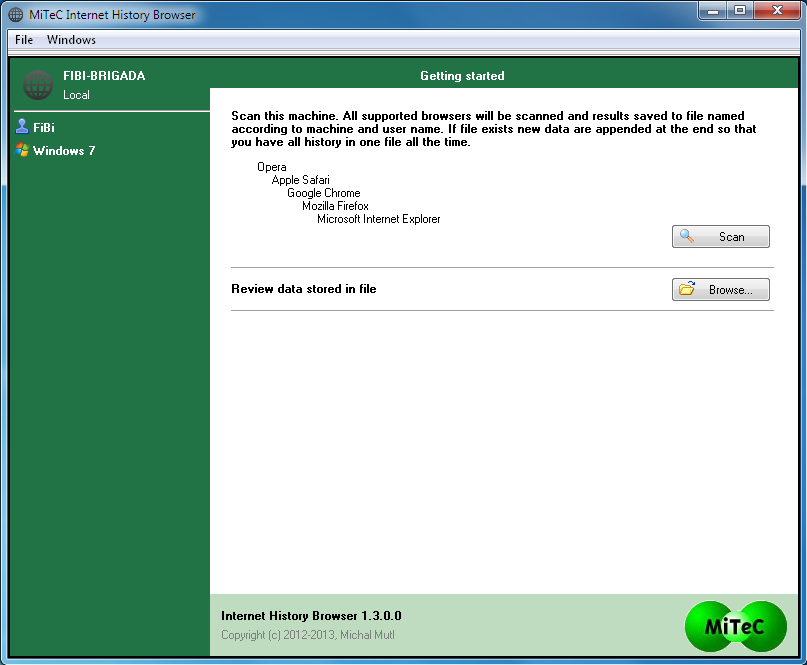Click the FIBI-BRIGADA machine name

(x=104, y=76)
